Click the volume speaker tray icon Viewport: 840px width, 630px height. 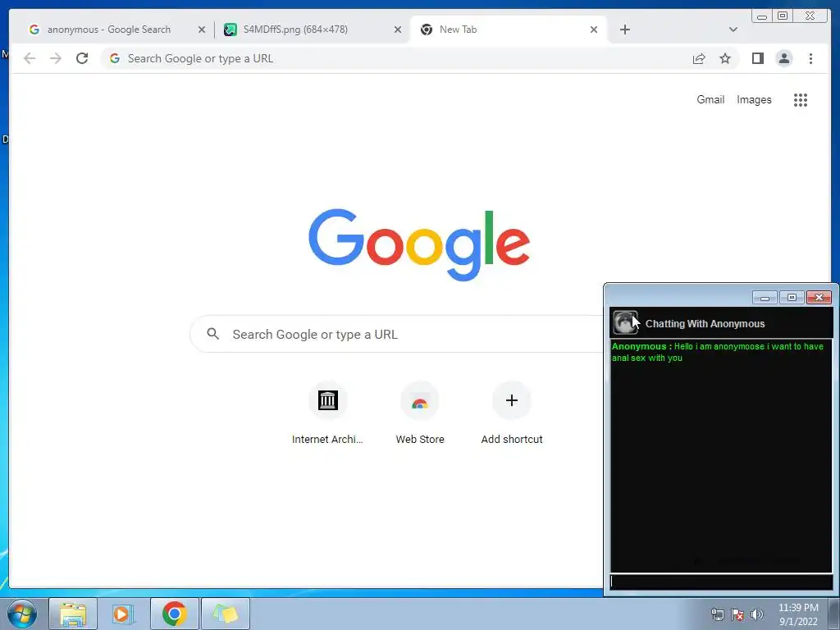click(x=756, y=614)
